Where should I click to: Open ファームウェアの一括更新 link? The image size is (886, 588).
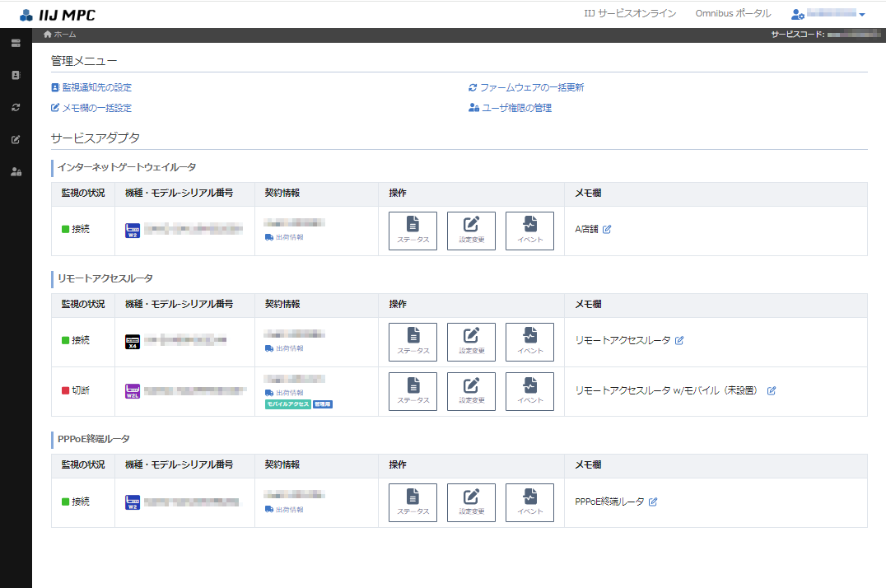pyautogui.click(x=531, y=87)
